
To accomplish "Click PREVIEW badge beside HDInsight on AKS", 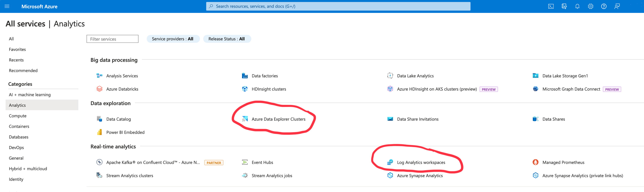I will (488, 89).
